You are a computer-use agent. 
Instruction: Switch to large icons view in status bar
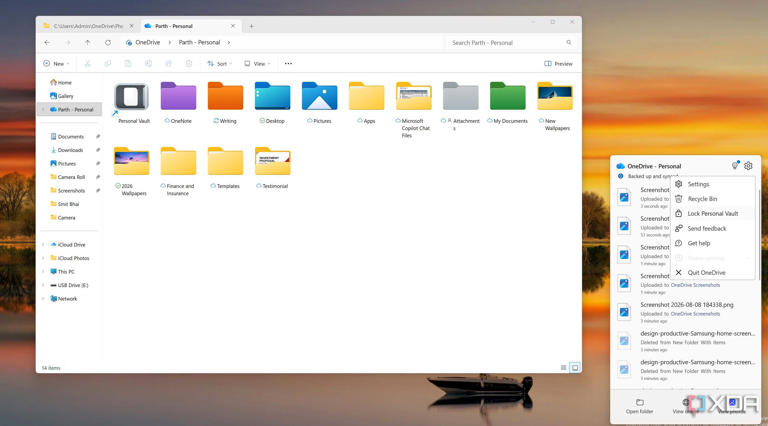coord(575,368)
